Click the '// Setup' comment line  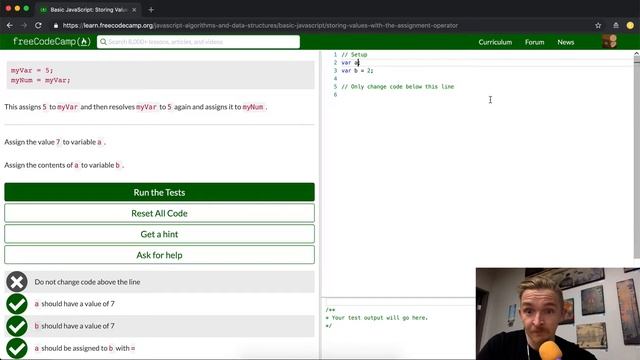(x=354, y=54)
